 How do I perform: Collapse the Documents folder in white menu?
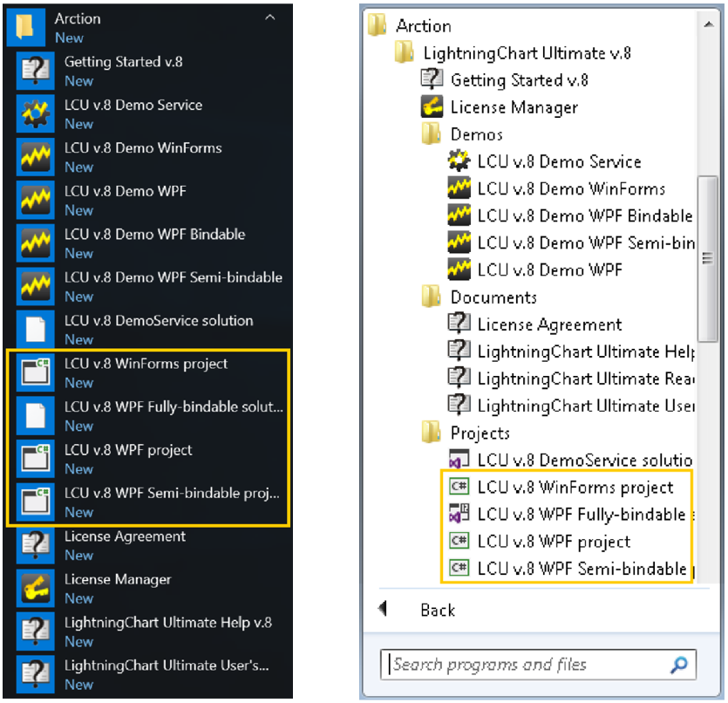point(480,297)
